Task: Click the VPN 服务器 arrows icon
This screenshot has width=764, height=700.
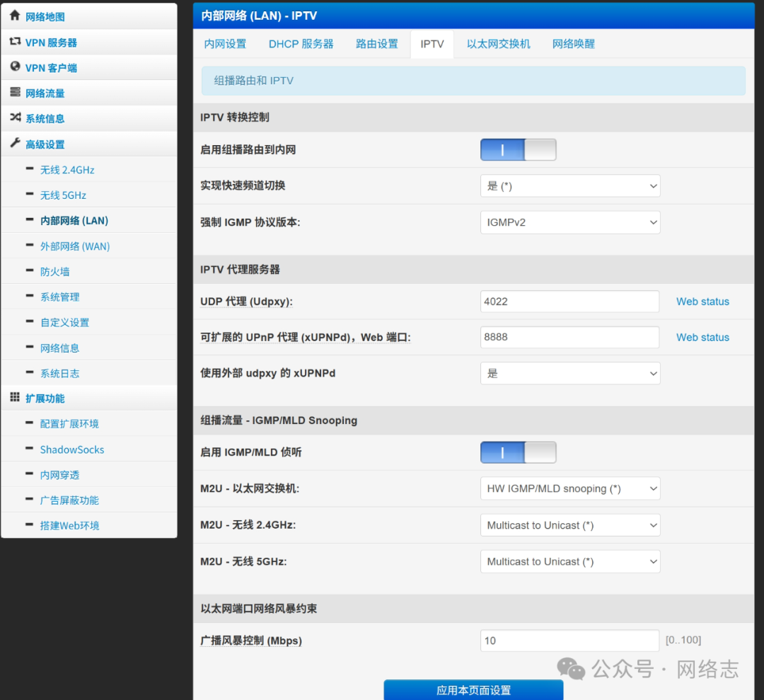Action: [15, 42]
